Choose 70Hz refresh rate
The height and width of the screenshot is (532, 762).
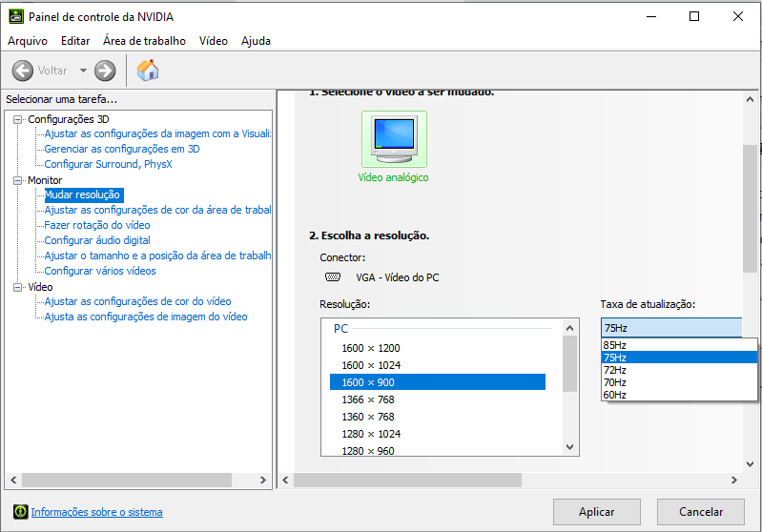[679, 382]
